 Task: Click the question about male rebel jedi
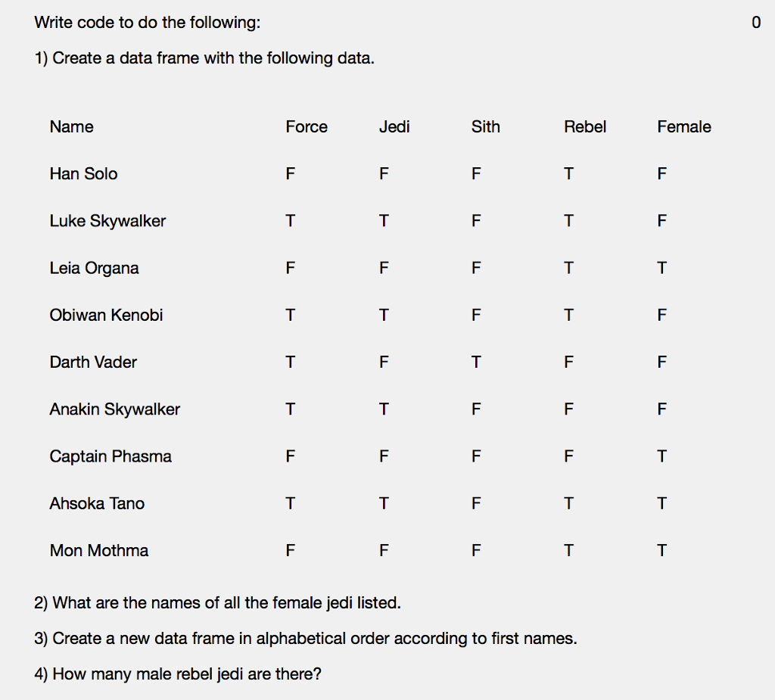tap(177, 674)
